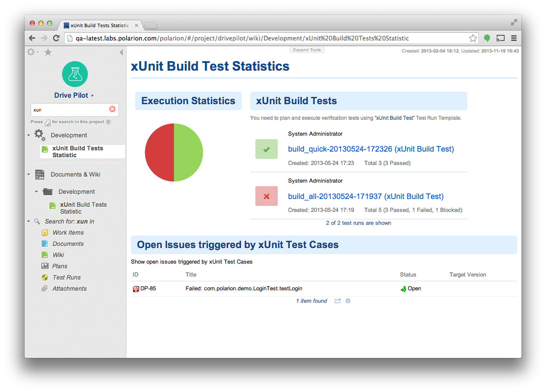Click the red failed status icon
The height and width of the screenshot is (392, 546).
click(267, 196)
